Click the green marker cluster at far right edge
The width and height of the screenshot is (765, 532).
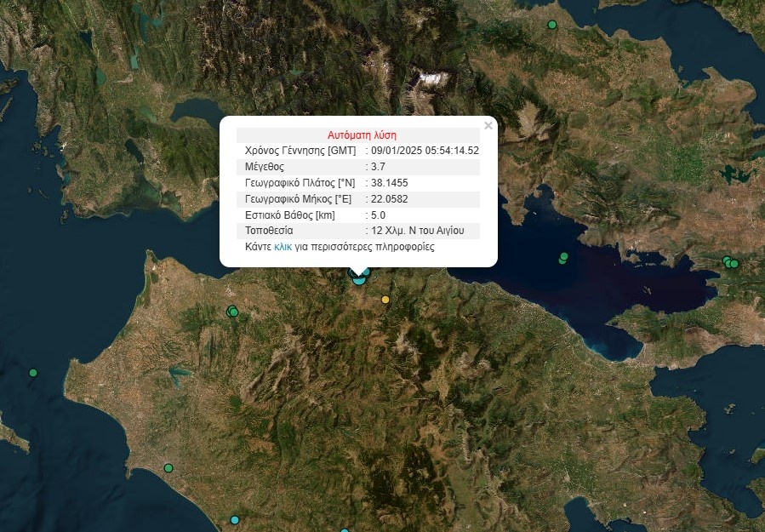(730, 263)
